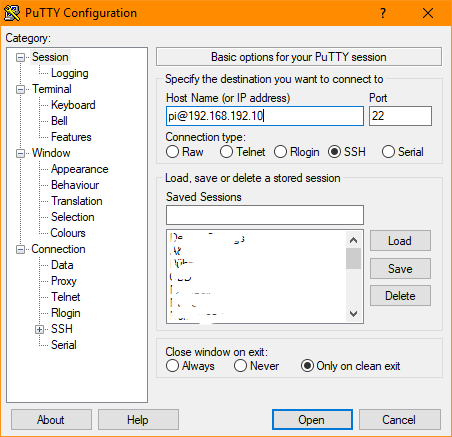The height and width of the screenshot is (437, 452).
Task: Click the Open button
Action: point(312,420)
